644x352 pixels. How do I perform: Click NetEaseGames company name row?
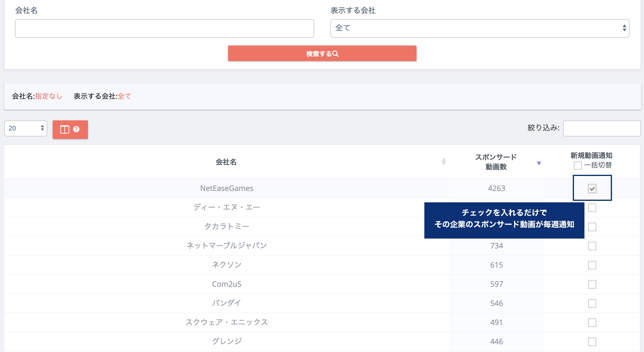click(227, 188)
